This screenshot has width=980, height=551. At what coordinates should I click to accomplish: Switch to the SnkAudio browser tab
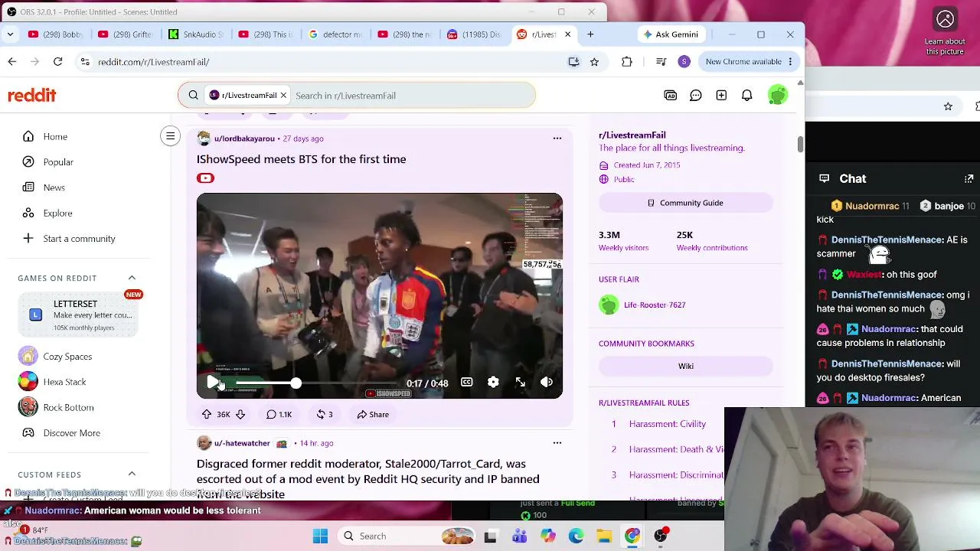click(x=197, y=34)
